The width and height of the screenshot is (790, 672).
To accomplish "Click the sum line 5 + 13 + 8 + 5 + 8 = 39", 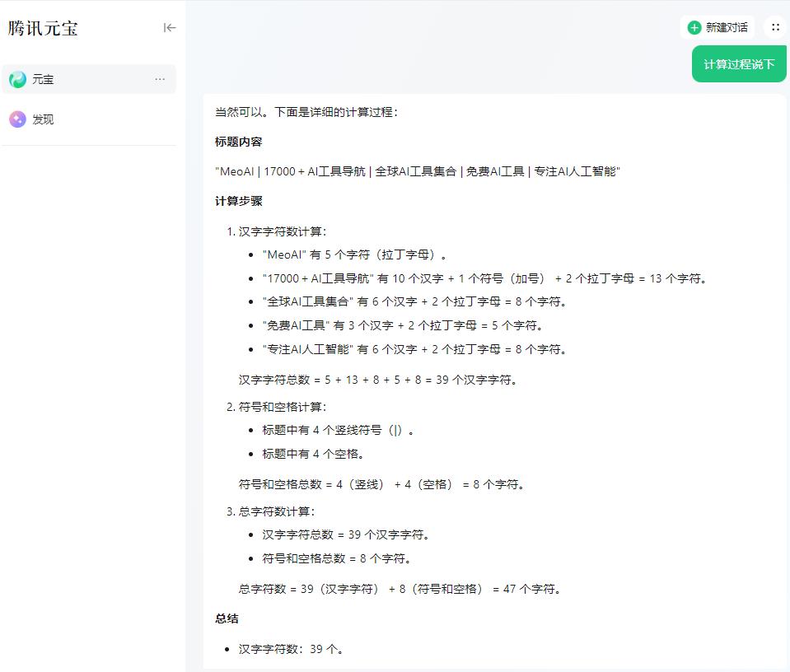I will click(x=378, y=380).
